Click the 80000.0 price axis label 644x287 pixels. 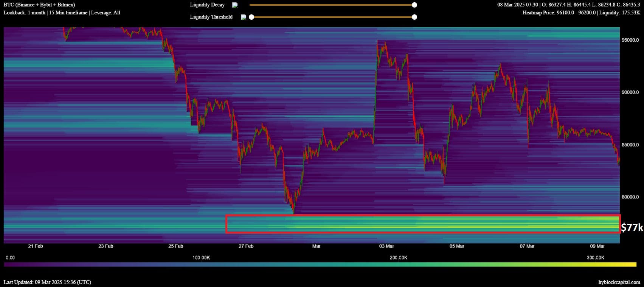pyautogui.click(x=630, y=197)
